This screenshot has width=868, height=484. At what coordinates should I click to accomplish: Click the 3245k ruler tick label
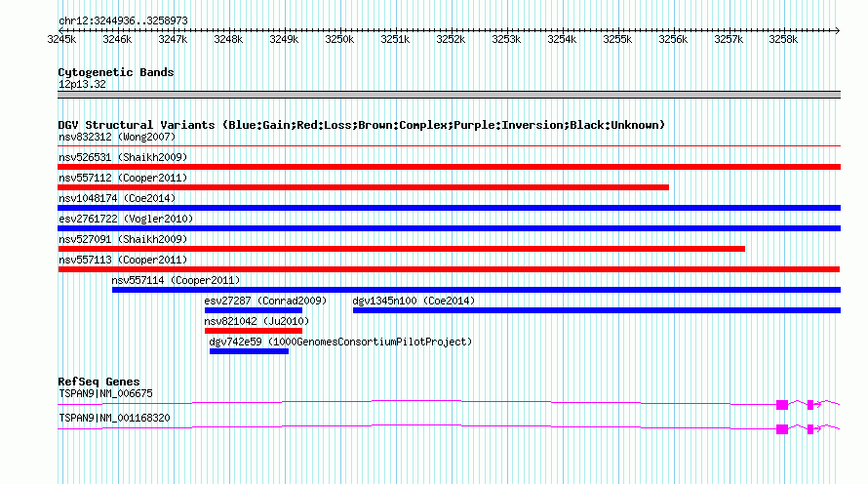click(61, 39)
